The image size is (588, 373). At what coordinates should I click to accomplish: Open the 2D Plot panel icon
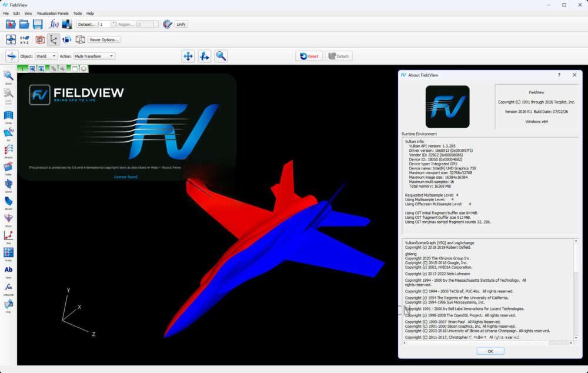(x=8, y=237)
